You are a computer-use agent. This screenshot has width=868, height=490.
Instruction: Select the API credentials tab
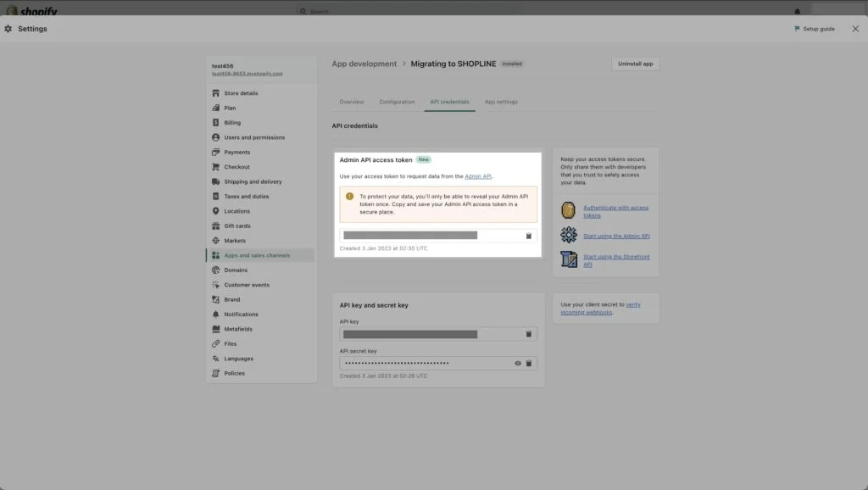click(449, 102)
